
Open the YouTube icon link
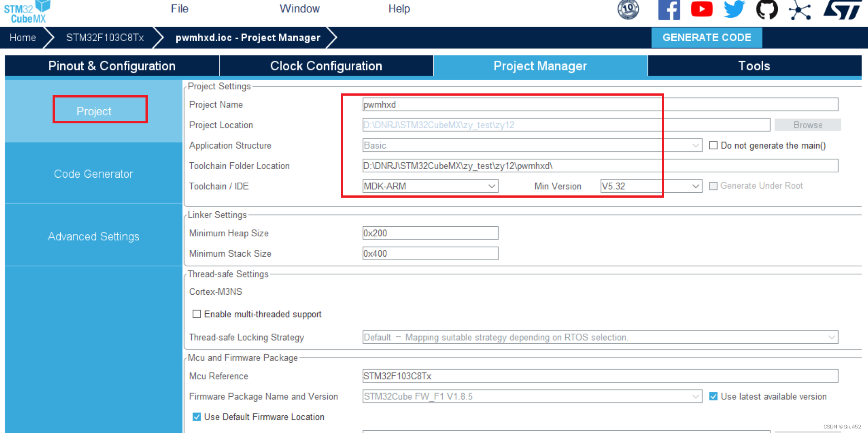[x=702, y=9]
